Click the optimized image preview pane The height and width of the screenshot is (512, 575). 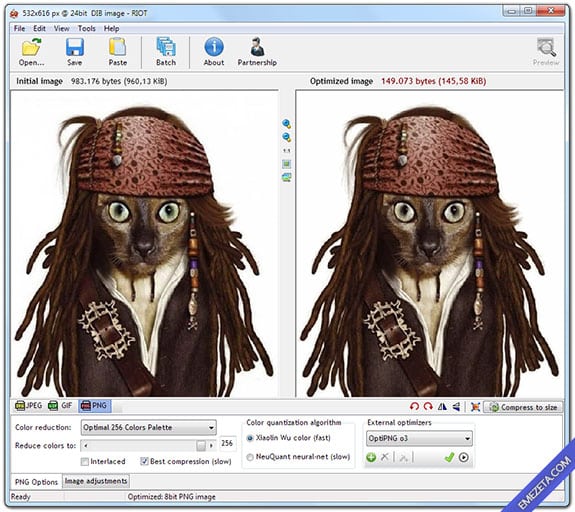430,244
